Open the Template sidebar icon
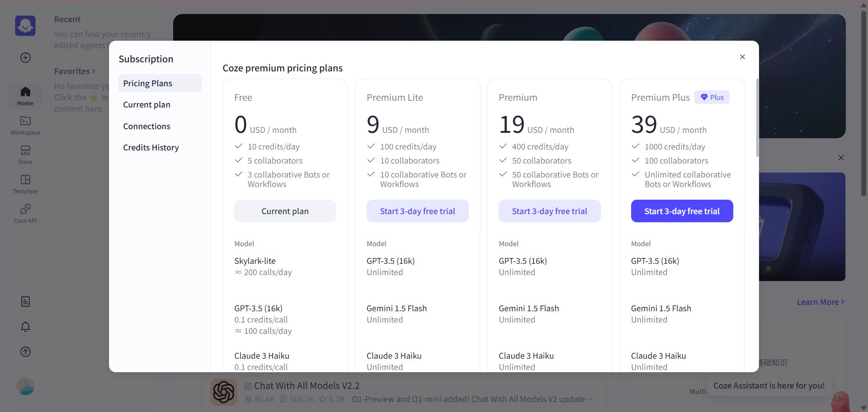Viewport: 868px width, 412px height. [x=25, y=184]
